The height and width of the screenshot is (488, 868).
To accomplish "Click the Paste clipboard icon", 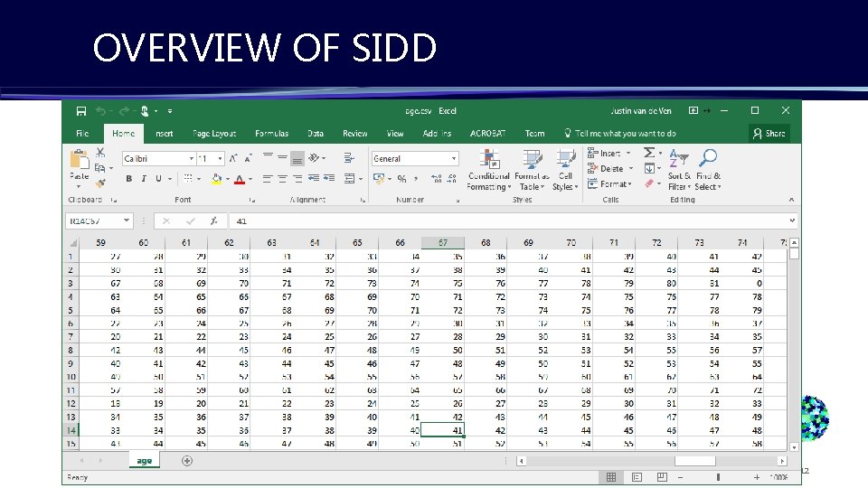I will 80,159.
